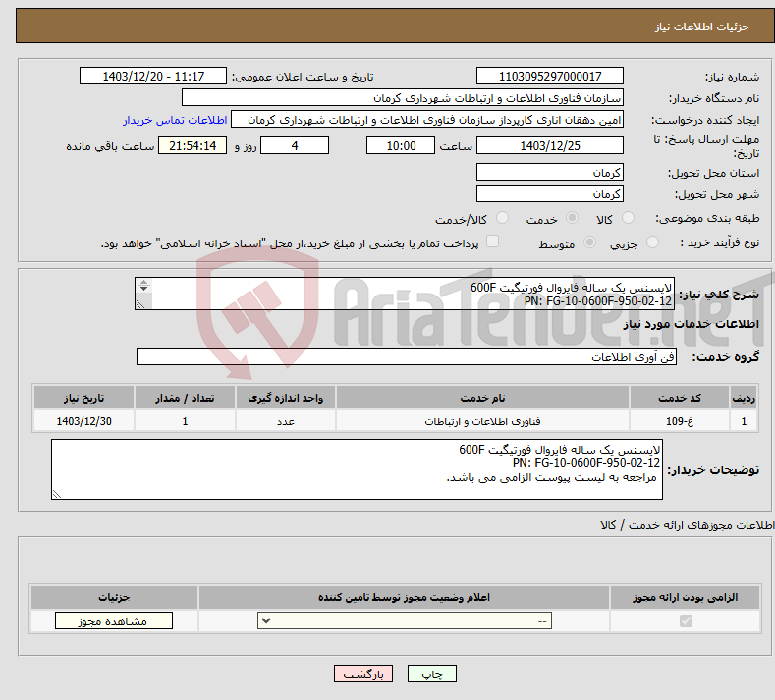Click the announcement date field 1403/12/20 - 11:17

click(x=153, y=76)
